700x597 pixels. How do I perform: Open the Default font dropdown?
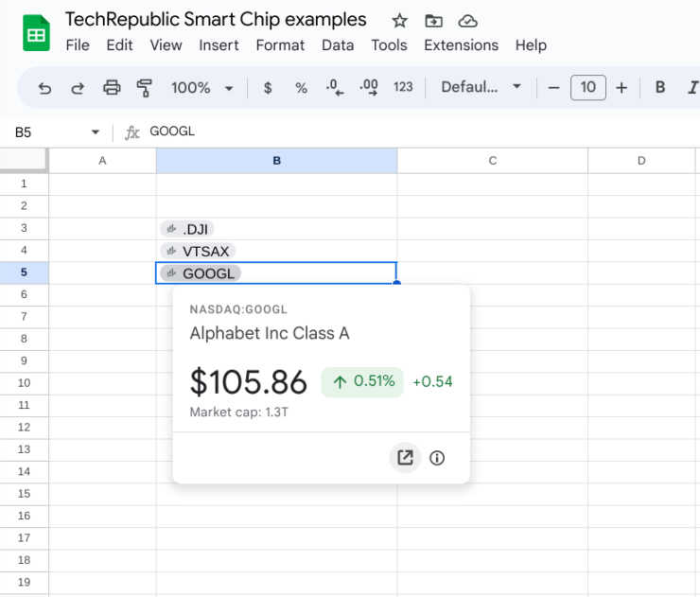point(481,88)
